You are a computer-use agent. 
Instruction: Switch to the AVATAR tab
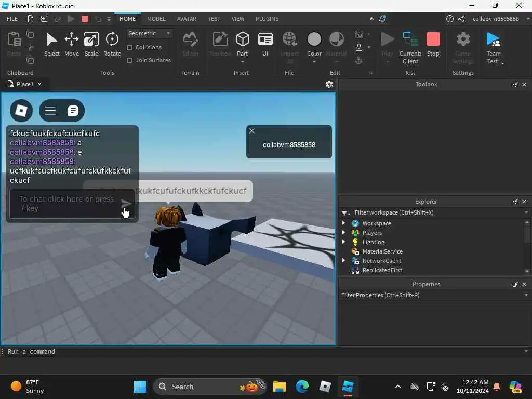187,19
